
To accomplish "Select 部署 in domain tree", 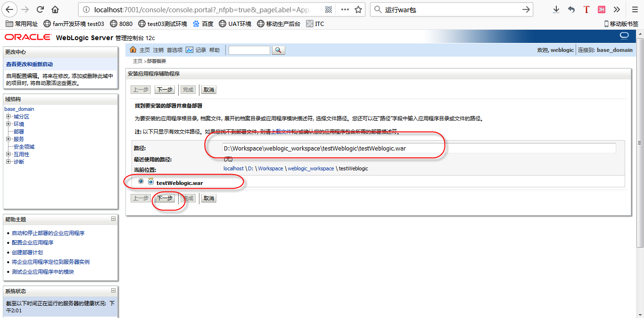I will tap(19, 132).
